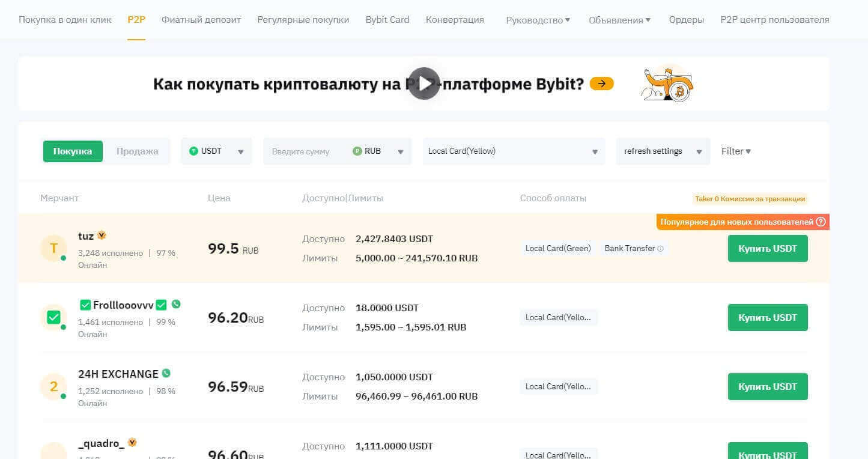Switch to the Покупка (Buy) mode
The height and width of the screenshot is (459, 868).
tap(73, 151)
